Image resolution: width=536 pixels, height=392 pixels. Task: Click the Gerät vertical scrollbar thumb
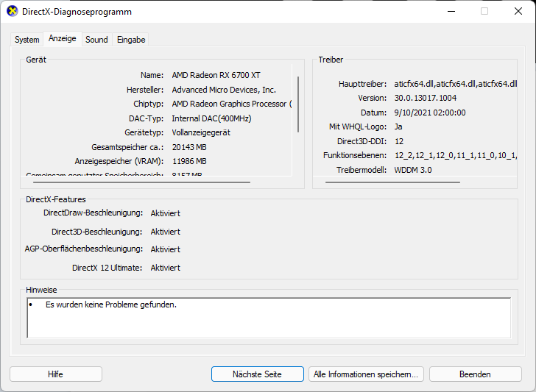click(x=298, y=104)
